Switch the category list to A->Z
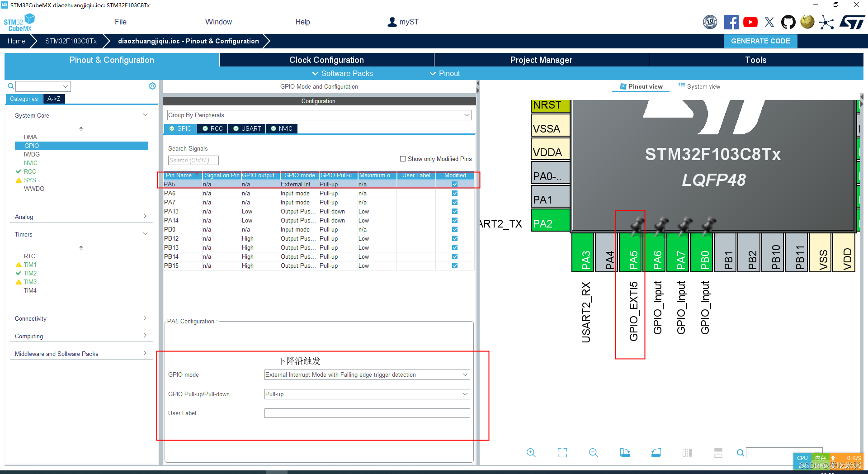Viewport: 868px width, 474px height. click(x=54, y=99)
